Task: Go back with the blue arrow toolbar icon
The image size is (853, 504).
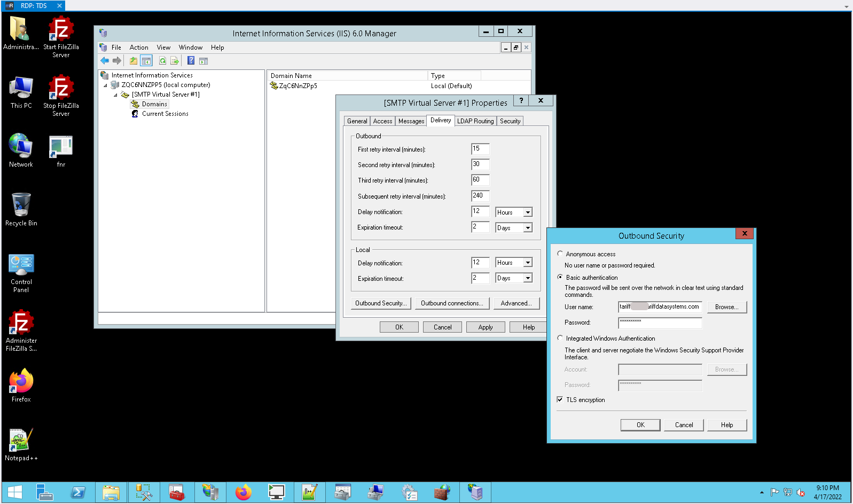Action: (x=105, y=61)
